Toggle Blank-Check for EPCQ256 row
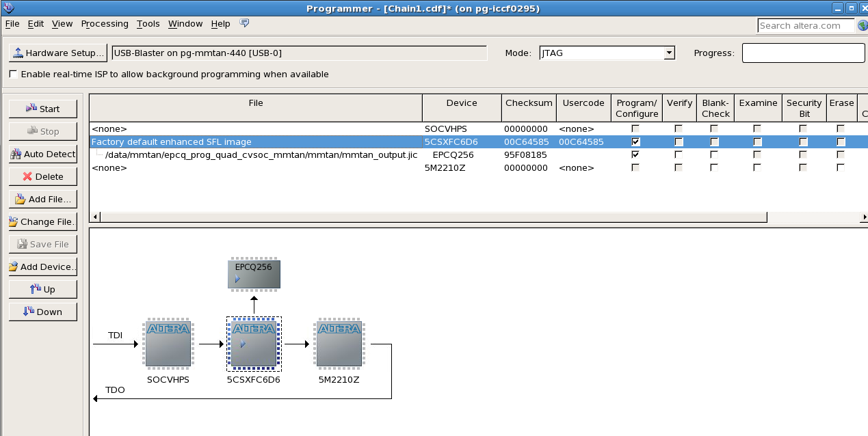 714,154
